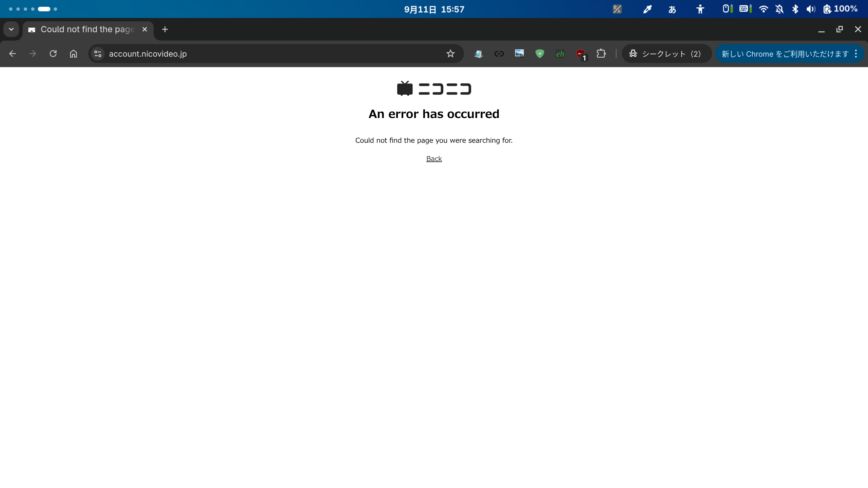Open the extensions puzzle piece menu

(x=601, y=54)
